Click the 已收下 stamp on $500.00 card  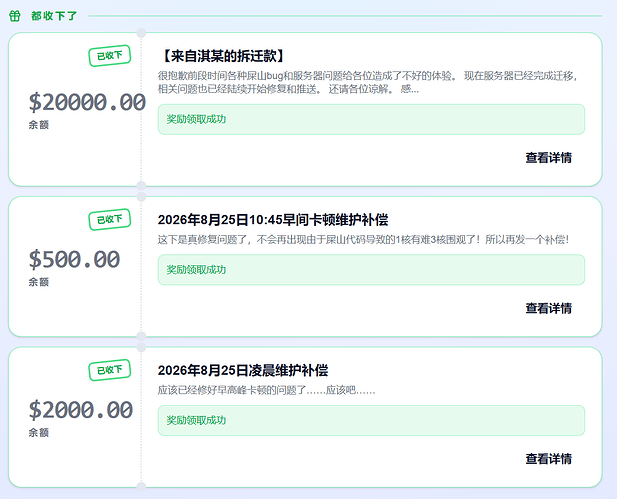(110, 220)
